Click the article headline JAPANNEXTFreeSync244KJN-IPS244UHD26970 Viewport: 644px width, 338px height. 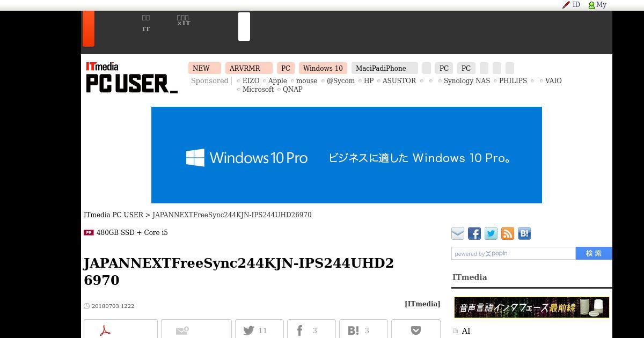coord(239,271)
